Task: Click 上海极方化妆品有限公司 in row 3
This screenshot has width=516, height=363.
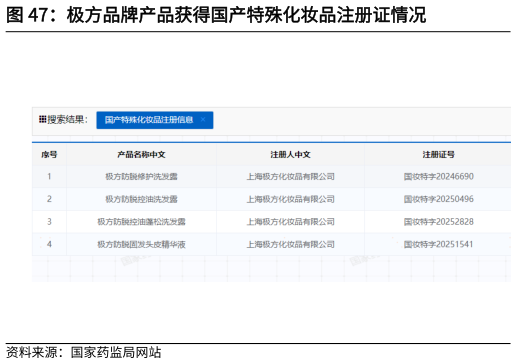Action: point(290,222)
